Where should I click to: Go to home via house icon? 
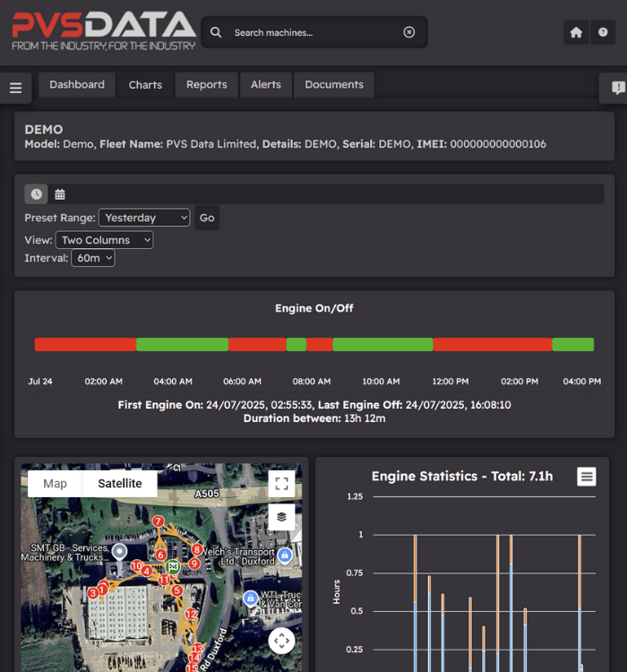(x=576, y=32)
